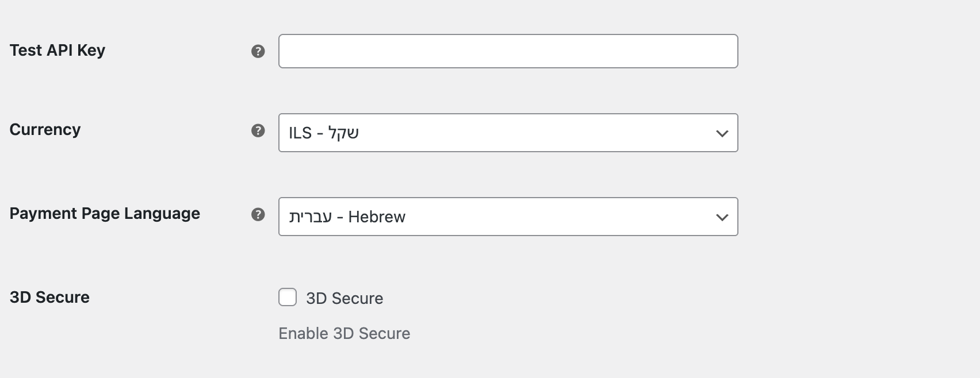Click the selected "Hebrew" language value
Screen dimensions: 980x378
point(377,217)
